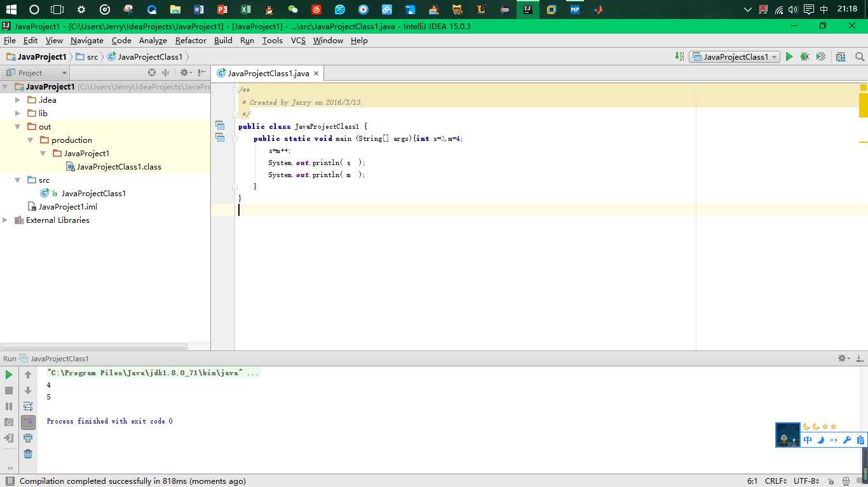Collapse the production folder
Screen dimensions: 868x487
click(30, 140)
